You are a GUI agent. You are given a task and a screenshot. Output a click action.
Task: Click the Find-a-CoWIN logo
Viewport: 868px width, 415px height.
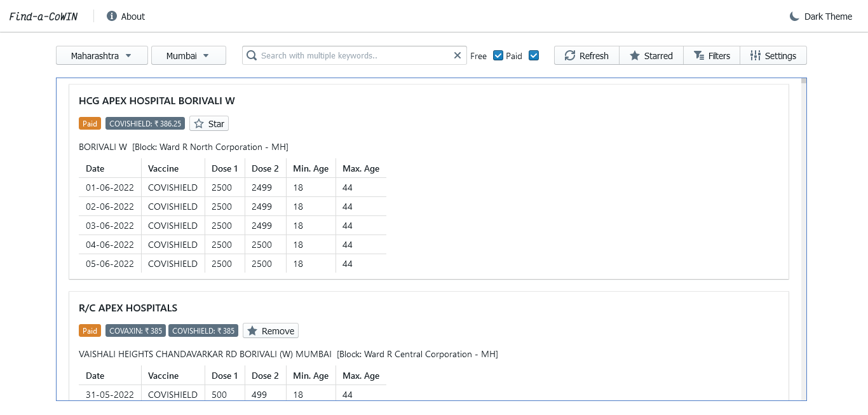pyautogui.click(x=43, y=16)
